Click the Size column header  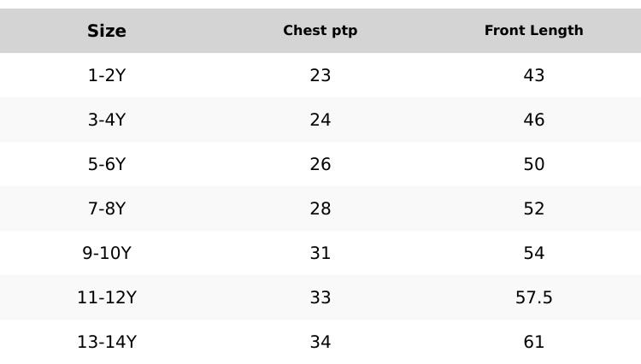(107, 31)
